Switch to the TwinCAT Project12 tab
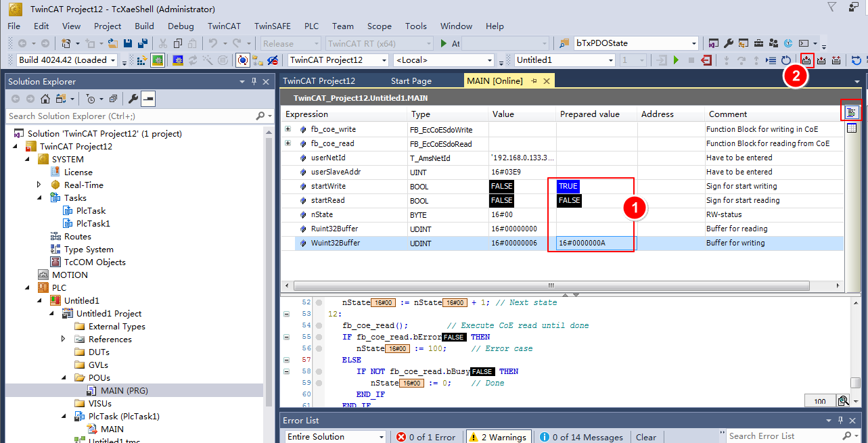The width and height of the screenshot is (868, 443). pos(319,81)
